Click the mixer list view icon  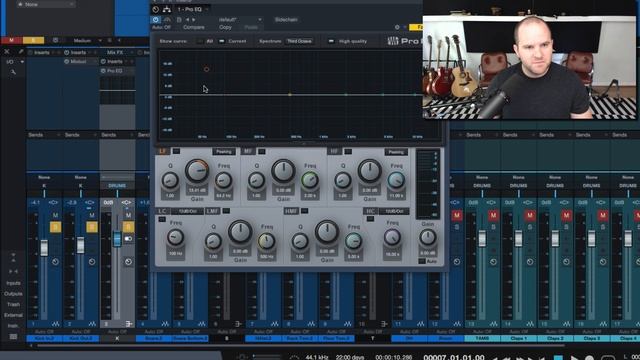[13, 337]
